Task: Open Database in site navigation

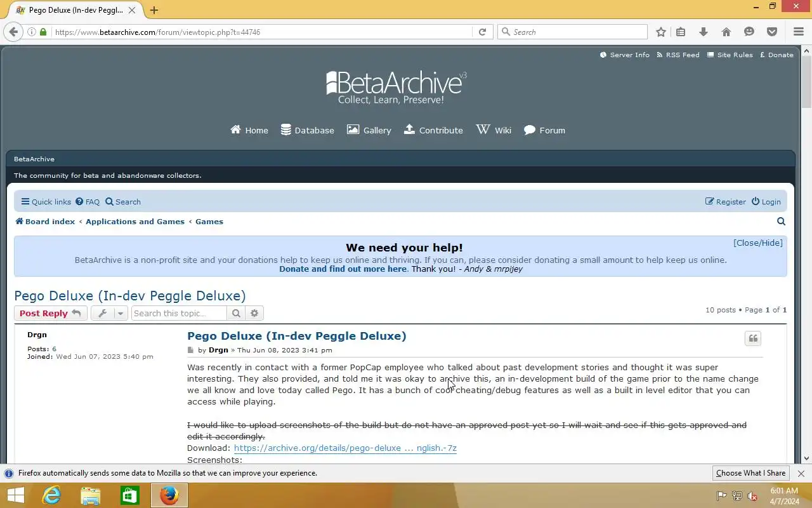Action: [307, 130]
